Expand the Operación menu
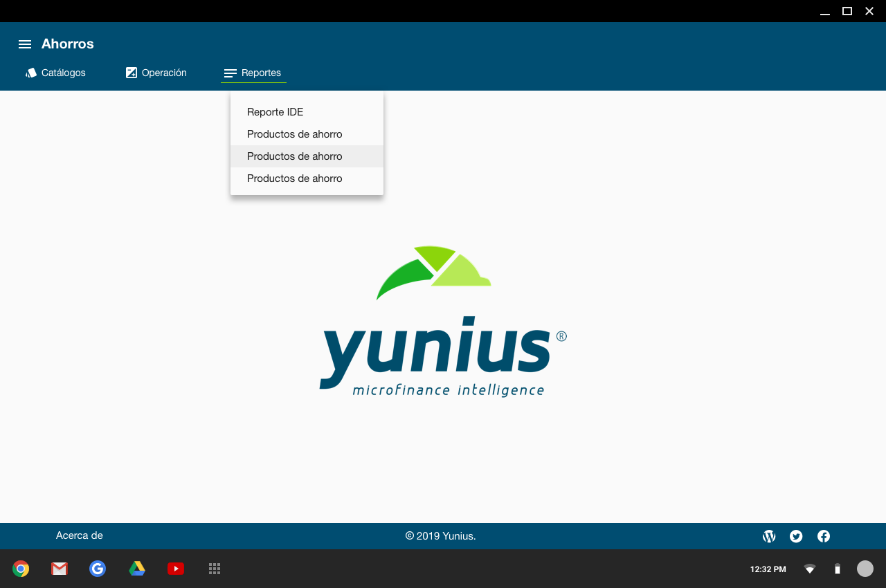The image size is (886, 588). [x=156, y=73]
